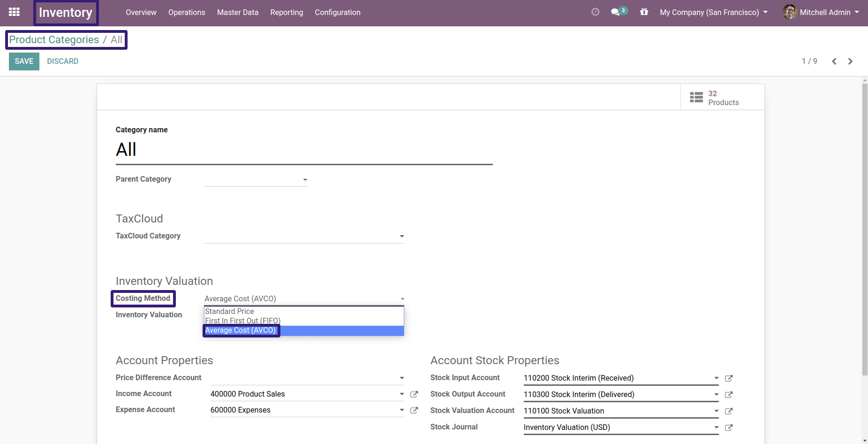The width and height of the screenshot is (868, 444).
Task: Expand Stock Output Account dropdown arrow
Action: tap(717, 395)
